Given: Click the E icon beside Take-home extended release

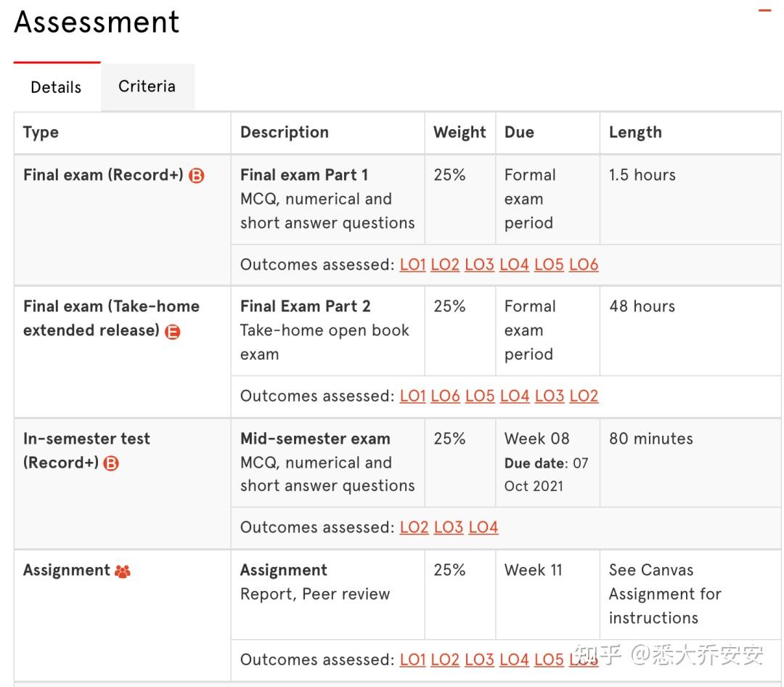Looking at the screenshot, I should [172, 332].
